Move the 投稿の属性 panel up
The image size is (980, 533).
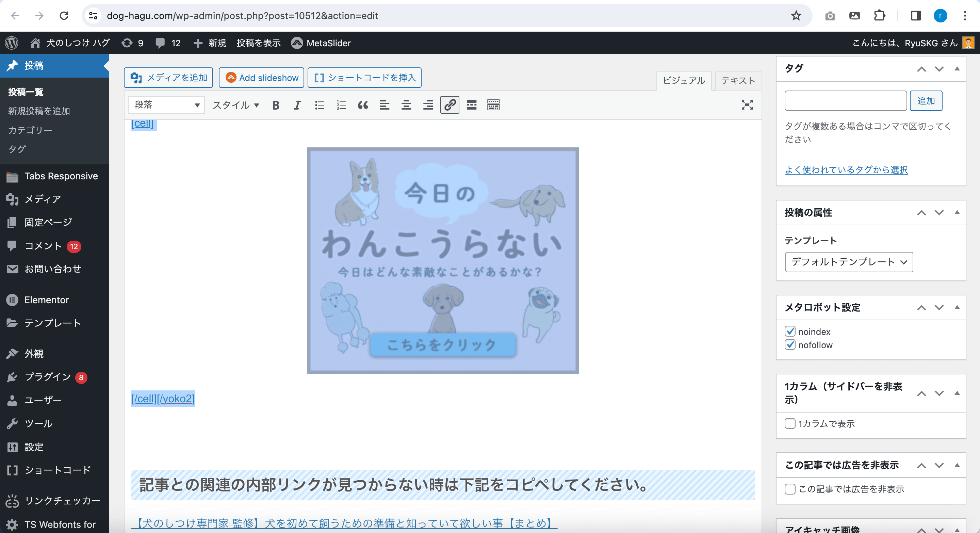pyautogui.click(x=921, y=212)
